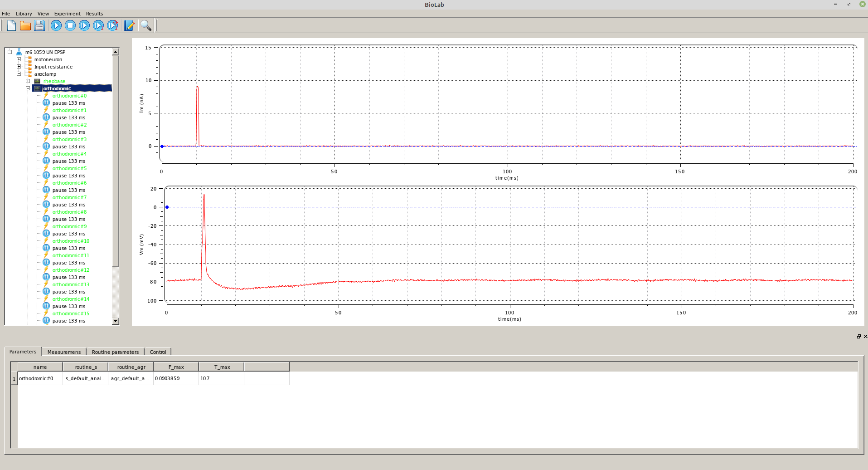Expand the motoneuron tree node
This screenshot has width=868, height=470.
click(19, 59)
